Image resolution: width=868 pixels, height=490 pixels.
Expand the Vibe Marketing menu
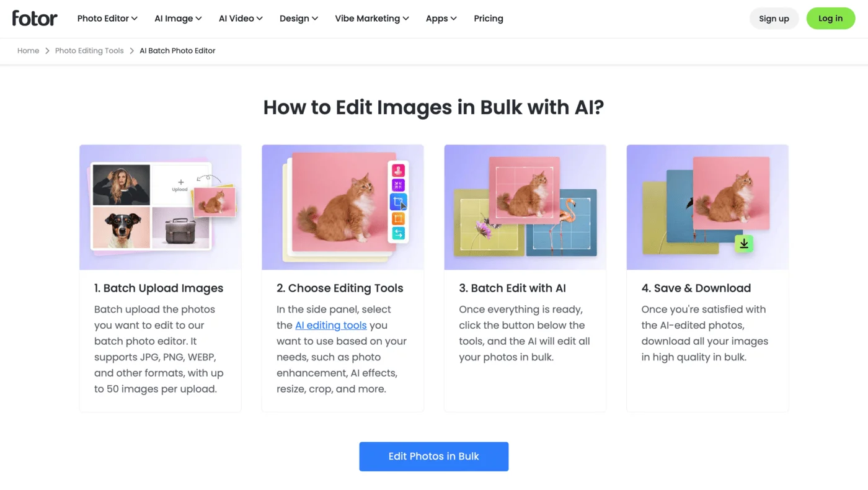click(372, 19)
